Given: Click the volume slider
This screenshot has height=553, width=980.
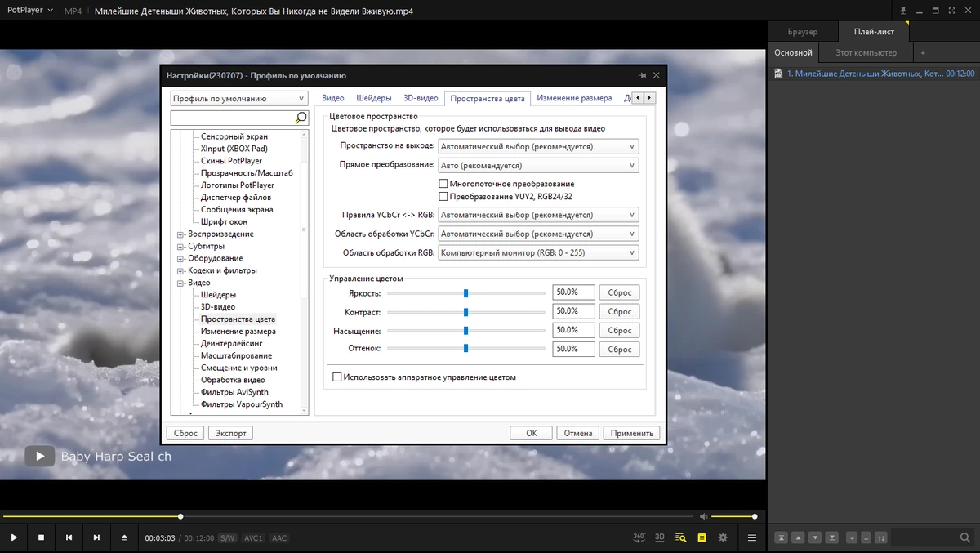Looking at the screenshot, I should pos(733,516).
